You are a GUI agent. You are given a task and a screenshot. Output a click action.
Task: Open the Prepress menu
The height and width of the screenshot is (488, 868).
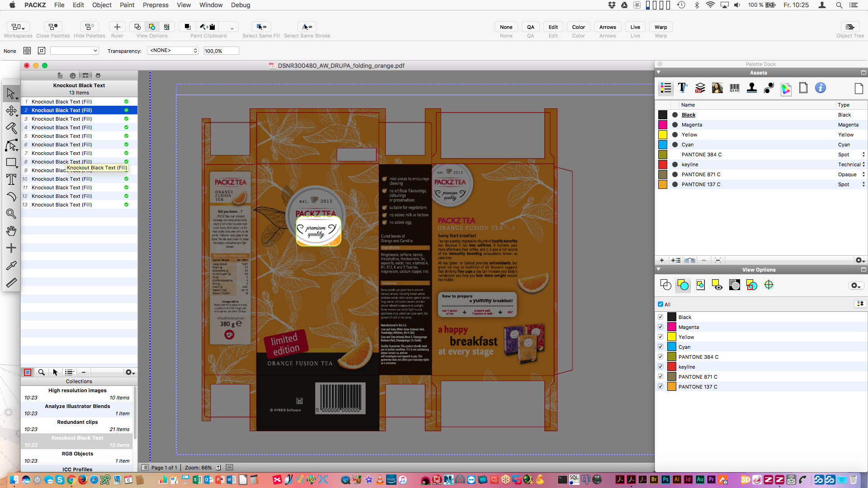coord(156,5)
